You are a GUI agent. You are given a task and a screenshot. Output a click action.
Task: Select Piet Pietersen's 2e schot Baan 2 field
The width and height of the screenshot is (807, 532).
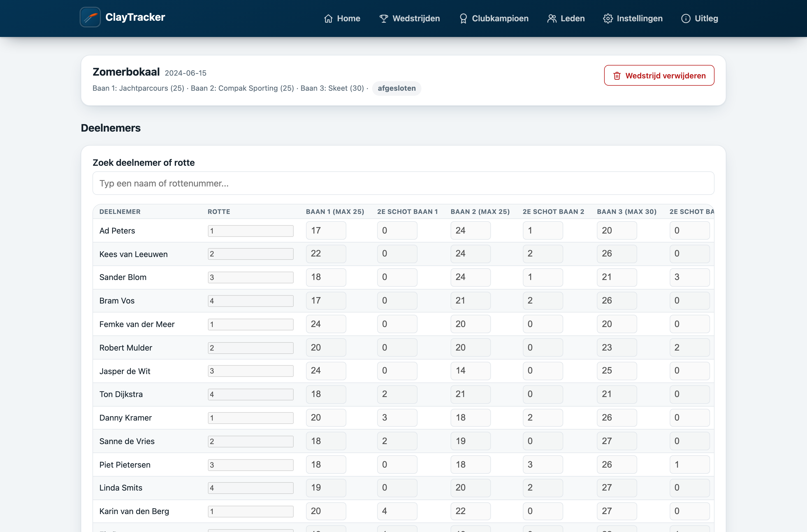pos(543,465)
